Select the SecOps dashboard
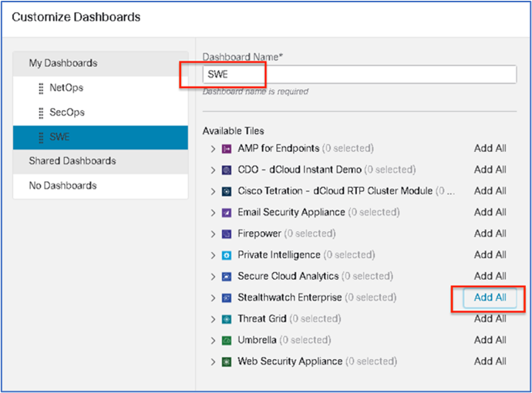This screenshot has width=532, height=393. click(x=100, y=113)
